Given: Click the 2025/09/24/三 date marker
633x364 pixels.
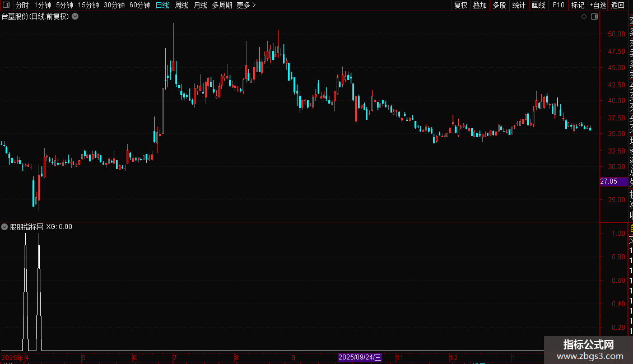Looking at the screenshot, I should pos(359,357).
